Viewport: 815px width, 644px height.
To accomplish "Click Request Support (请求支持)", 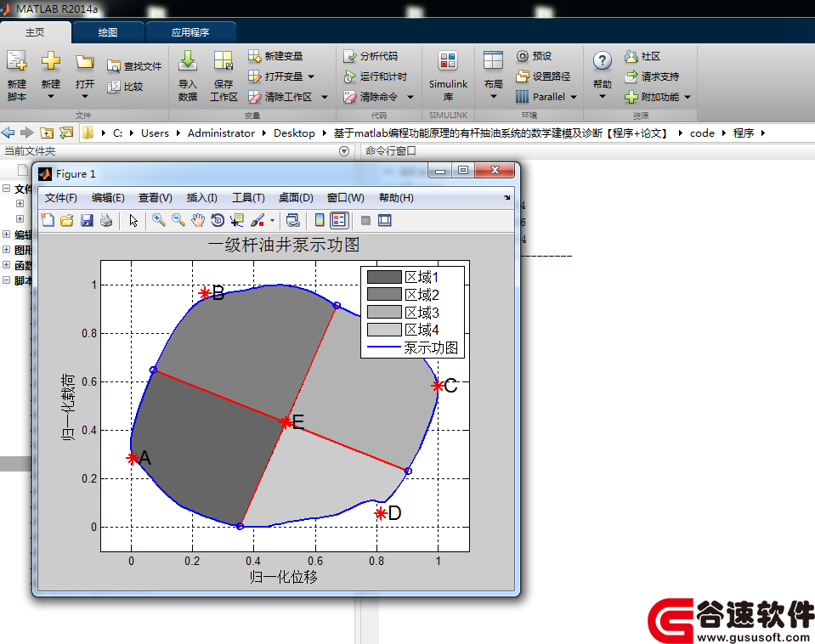I will [652, 76].
